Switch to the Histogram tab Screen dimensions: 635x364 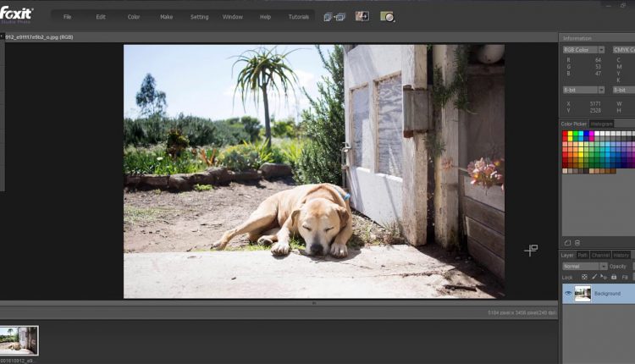[x=601, y=124]
